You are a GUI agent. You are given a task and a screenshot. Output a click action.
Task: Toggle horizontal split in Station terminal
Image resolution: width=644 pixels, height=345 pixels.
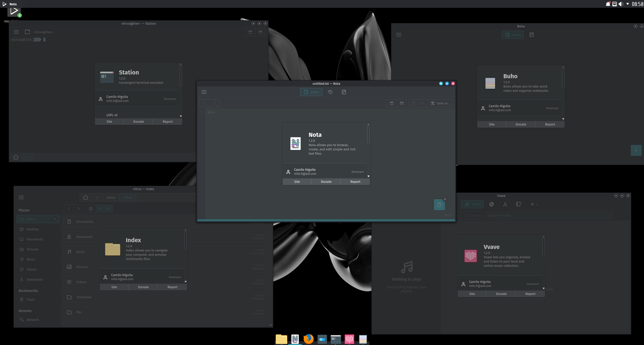click(x=260, y=32)
